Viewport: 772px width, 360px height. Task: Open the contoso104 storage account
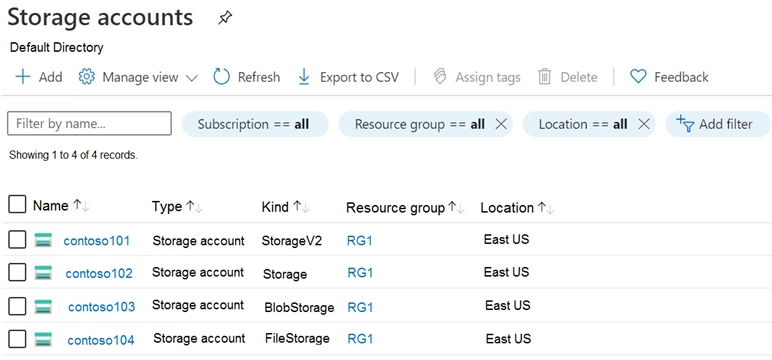(x=101, y=340)
